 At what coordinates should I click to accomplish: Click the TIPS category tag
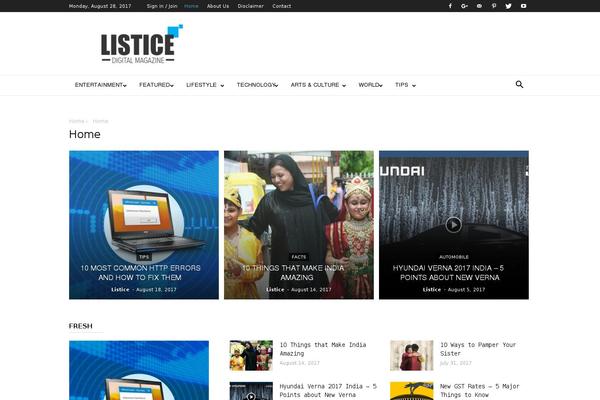[144, 257]
